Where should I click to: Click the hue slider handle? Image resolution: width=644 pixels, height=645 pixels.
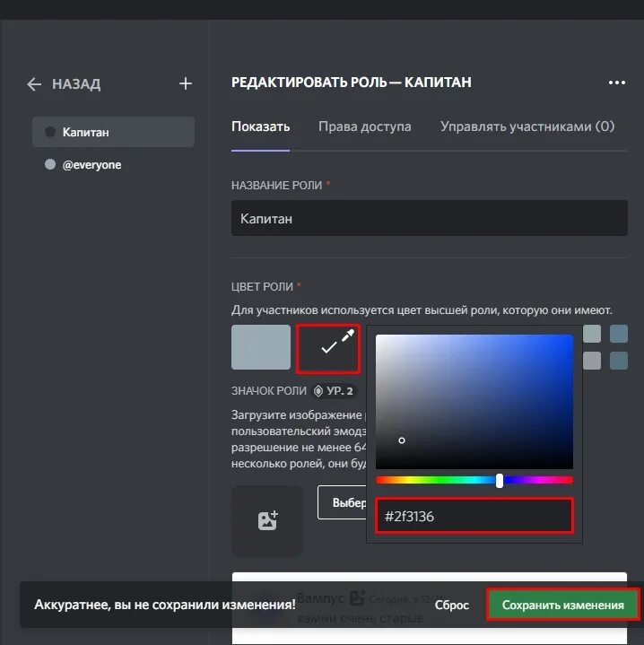(x=500, y=481)
